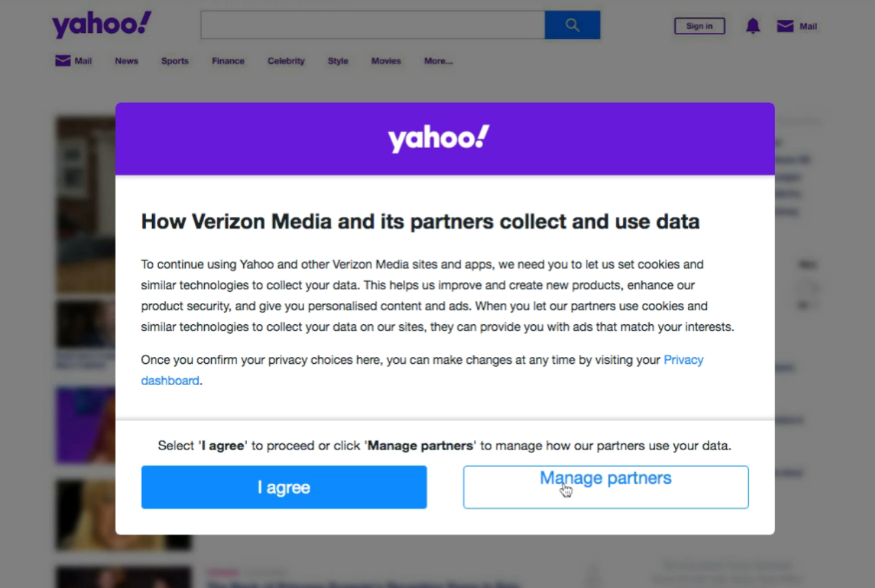Click the white Yahoo logo in the dialog header
875x588 pixels.
point(439,138)
